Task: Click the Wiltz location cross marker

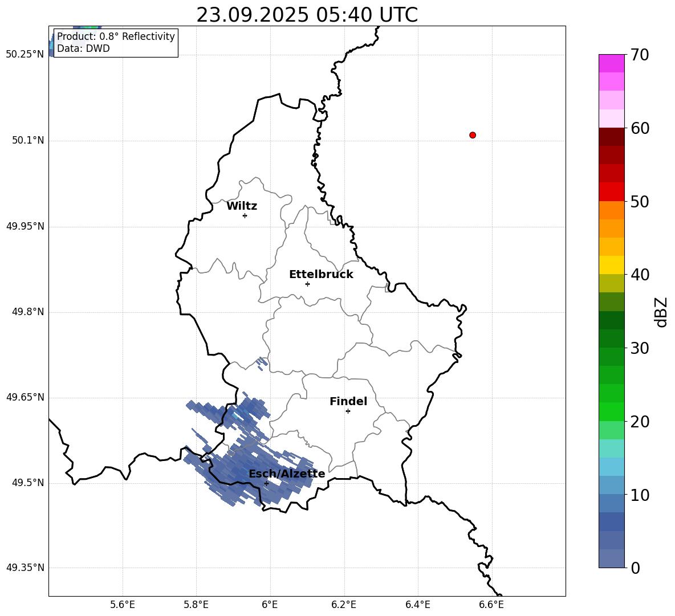Action: 245,215
